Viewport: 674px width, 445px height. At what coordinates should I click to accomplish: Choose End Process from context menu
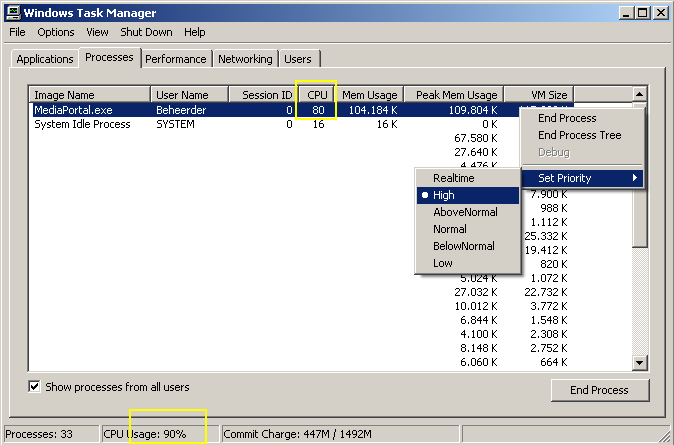coord(582,118)
